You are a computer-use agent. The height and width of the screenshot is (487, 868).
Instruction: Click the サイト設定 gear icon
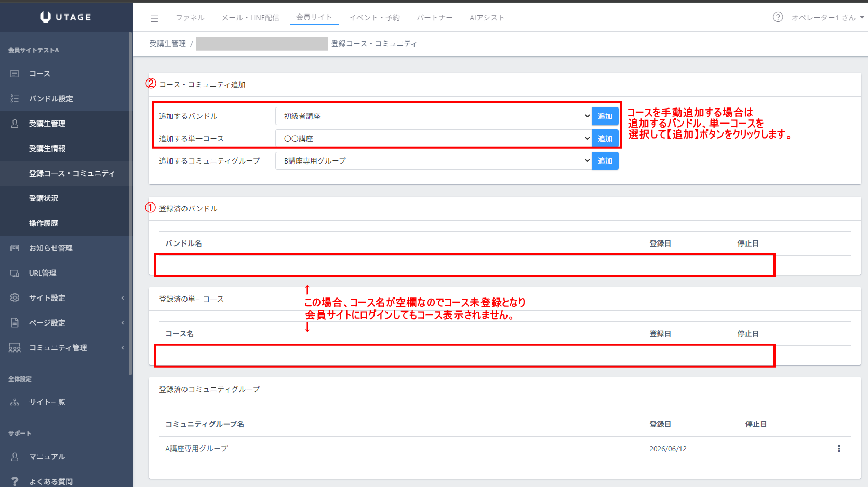[15, 298]
